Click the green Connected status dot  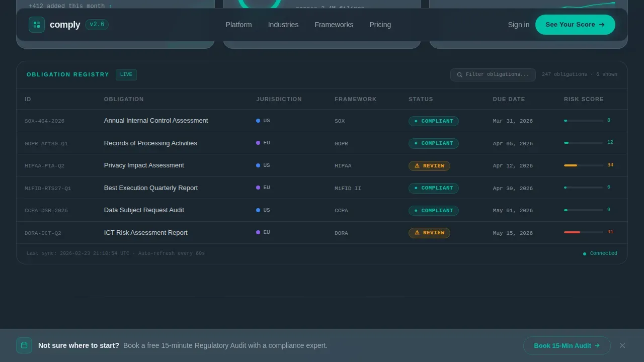[x=585, y=254]
